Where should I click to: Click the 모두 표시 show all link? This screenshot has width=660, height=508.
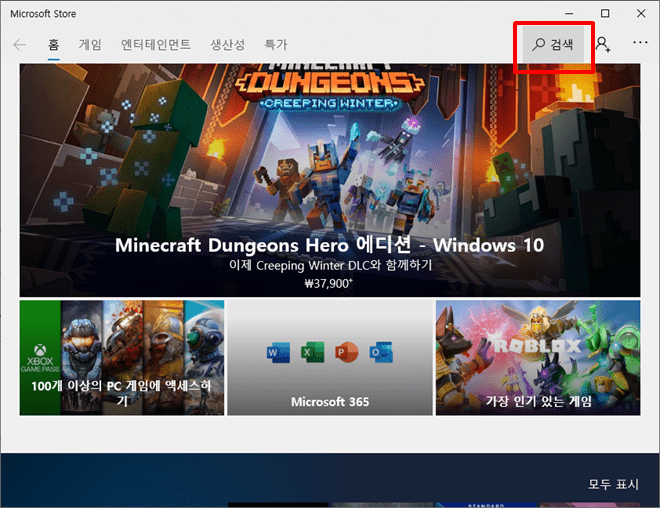[x=613, y=484]
